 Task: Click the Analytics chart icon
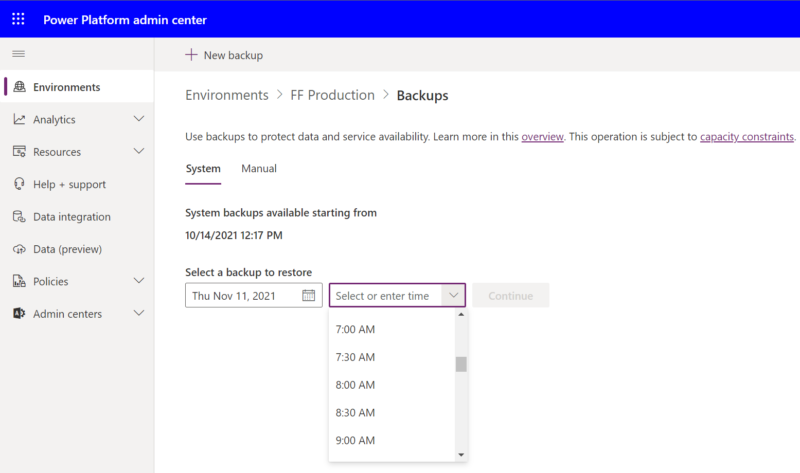[x=19, y=120]
